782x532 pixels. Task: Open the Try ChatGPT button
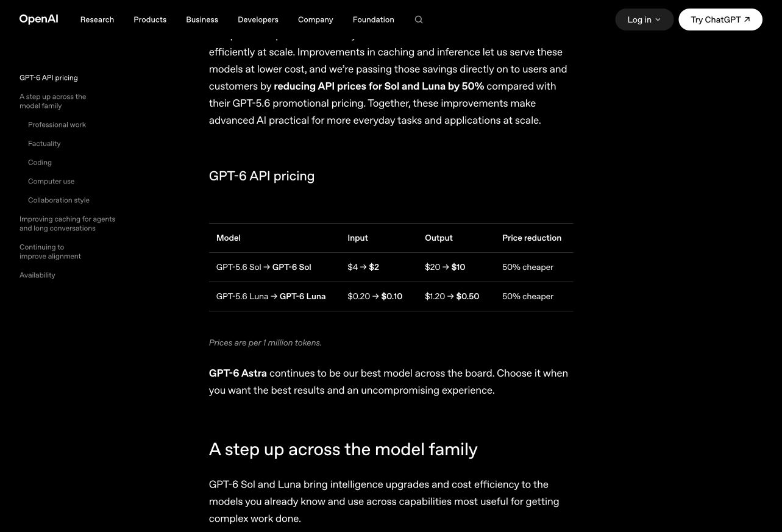coord(720,20)
